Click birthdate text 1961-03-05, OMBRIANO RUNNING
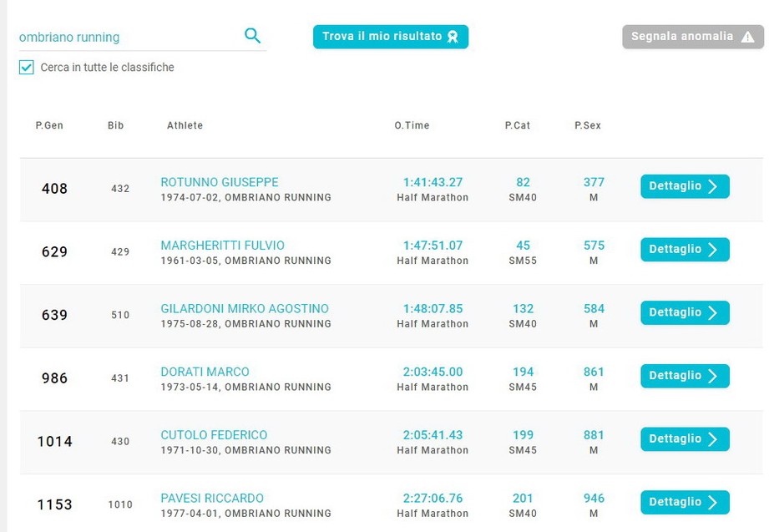This screenshot has height=532, width=769. pos(245,261)
